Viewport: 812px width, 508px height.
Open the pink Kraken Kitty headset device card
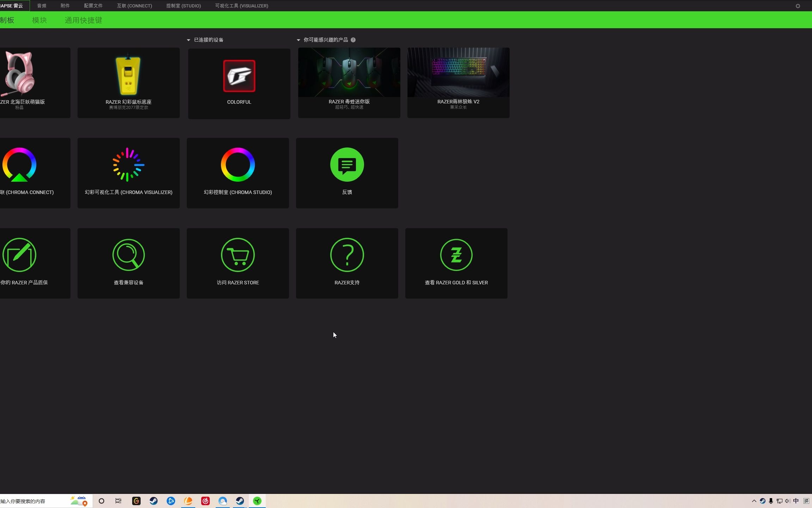[x=35, y=83]
